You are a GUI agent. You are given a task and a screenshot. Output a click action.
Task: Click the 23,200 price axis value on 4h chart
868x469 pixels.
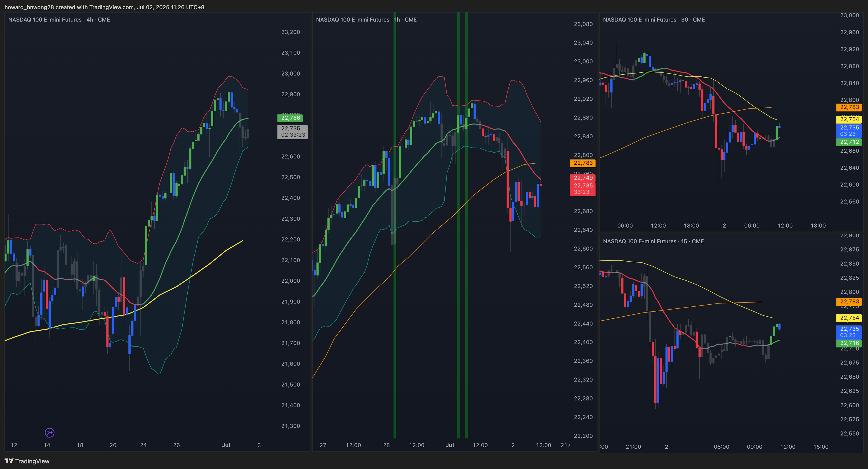(290, 32)
